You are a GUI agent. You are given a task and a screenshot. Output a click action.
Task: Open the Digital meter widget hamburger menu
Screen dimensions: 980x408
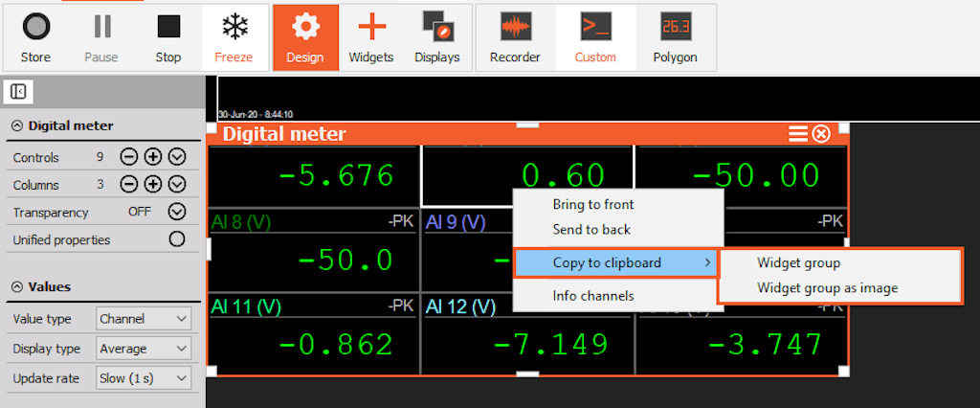coord(798,134)
